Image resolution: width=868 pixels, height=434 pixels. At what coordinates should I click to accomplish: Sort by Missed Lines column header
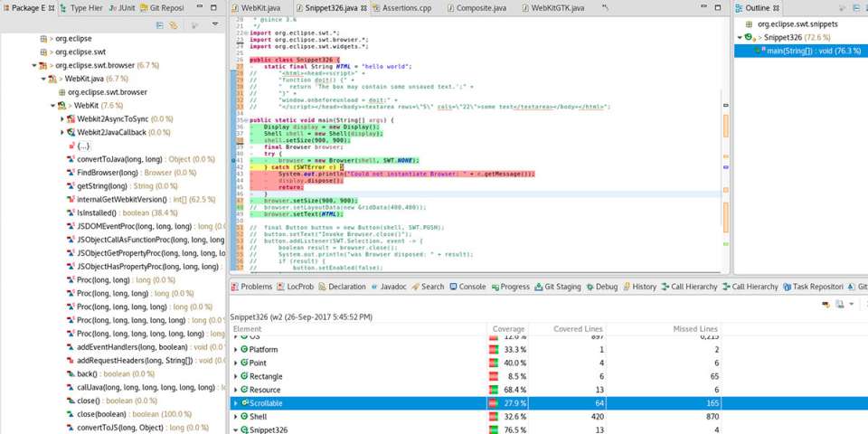pos(695,329)
